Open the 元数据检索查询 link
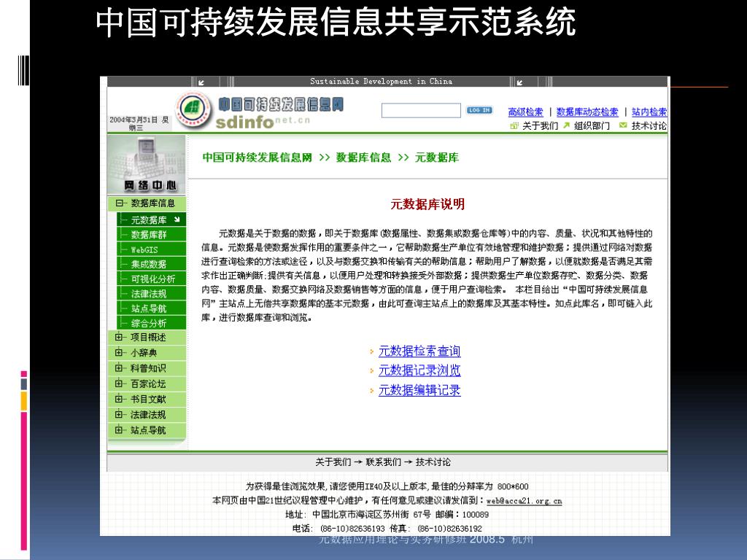The image size is (747, 560). click(419, 351)
